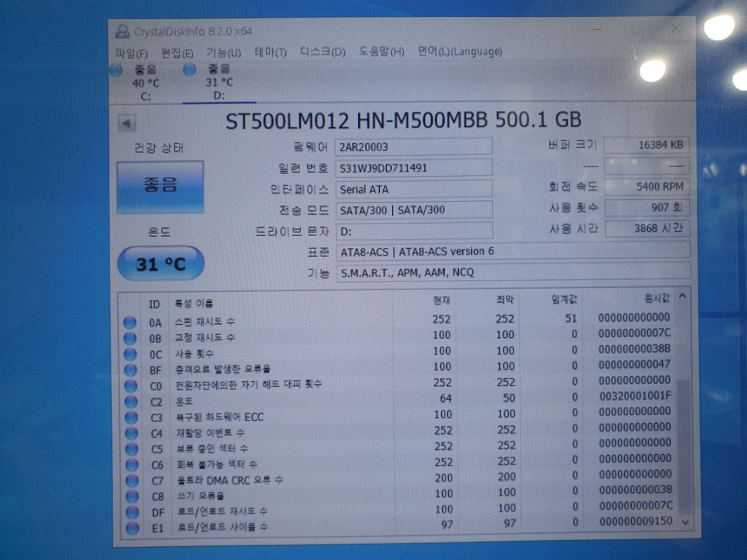Image resolution: width=747 pixels, height=560 pixels.
Task: Open the 기능(U) menu
Action: click(224, 53)
